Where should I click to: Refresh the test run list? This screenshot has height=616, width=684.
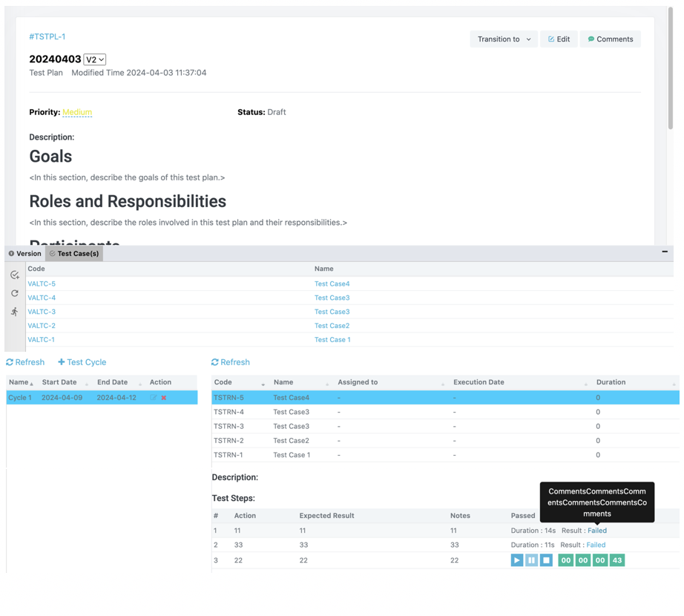coord(230,362)
